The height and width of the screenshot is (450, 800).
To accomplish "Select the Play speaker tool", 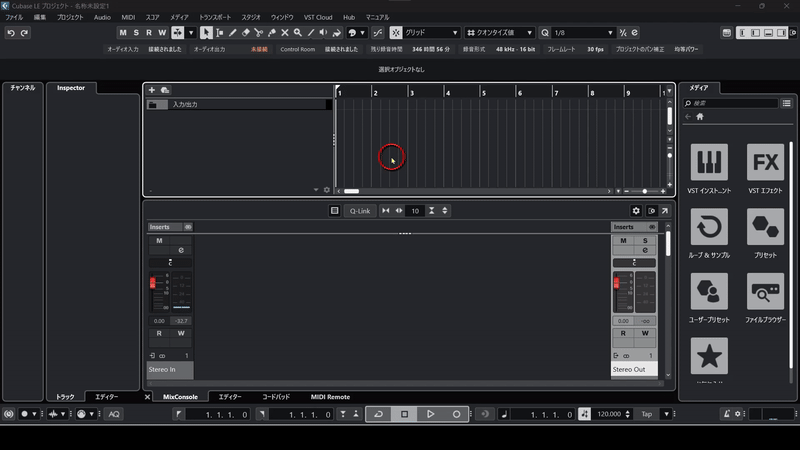I will coord(323,33).
